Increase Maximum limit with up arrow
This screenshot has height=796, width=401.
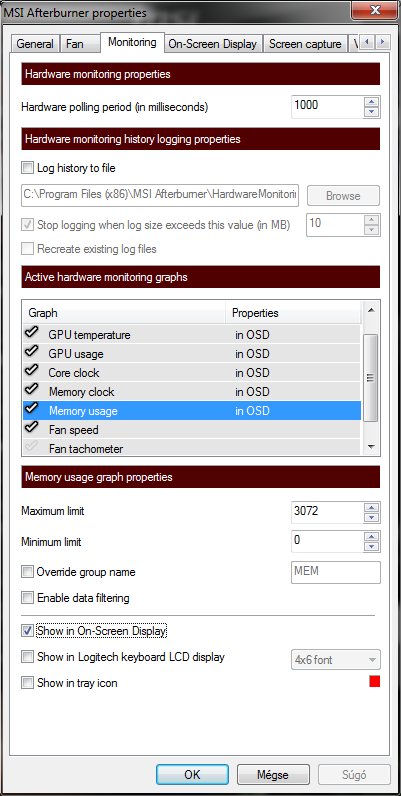pos(372,507)
